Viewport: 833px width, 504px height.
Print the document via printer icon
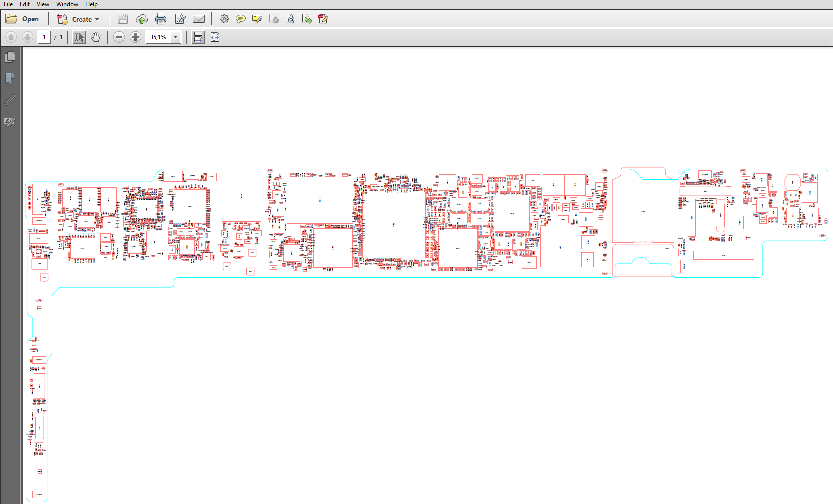click(161, 19)
